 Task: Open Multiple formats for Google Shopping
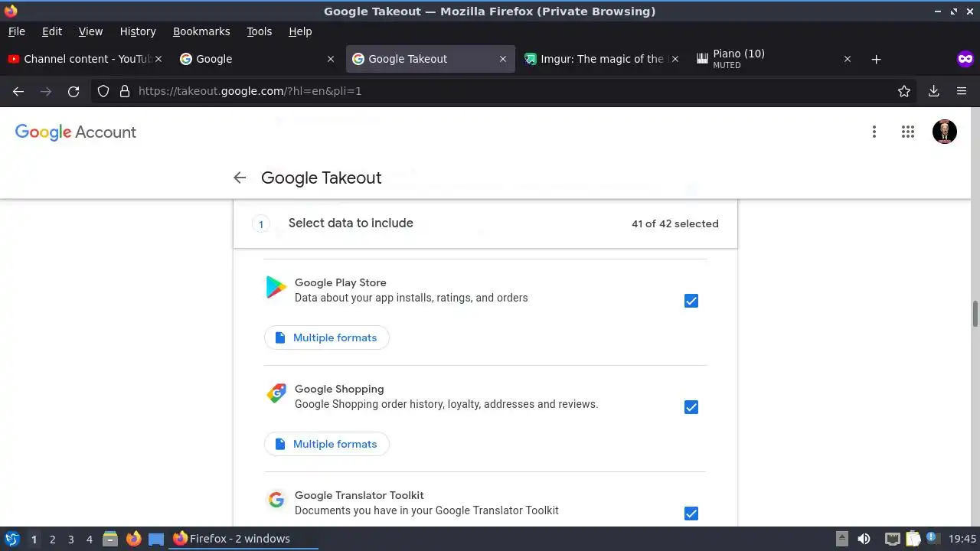click(327, 444)
